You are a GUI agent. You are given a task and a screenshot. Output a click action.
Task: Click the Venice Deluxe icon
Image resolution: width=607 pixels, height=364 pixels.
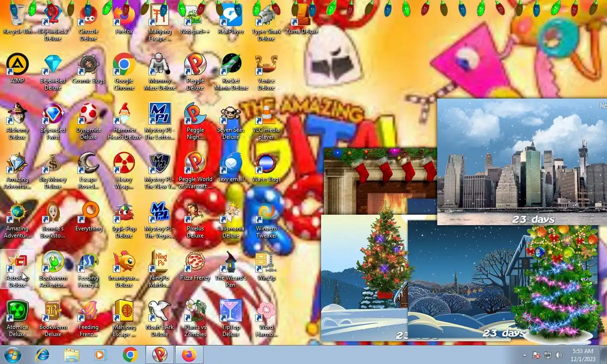[266, 72]
